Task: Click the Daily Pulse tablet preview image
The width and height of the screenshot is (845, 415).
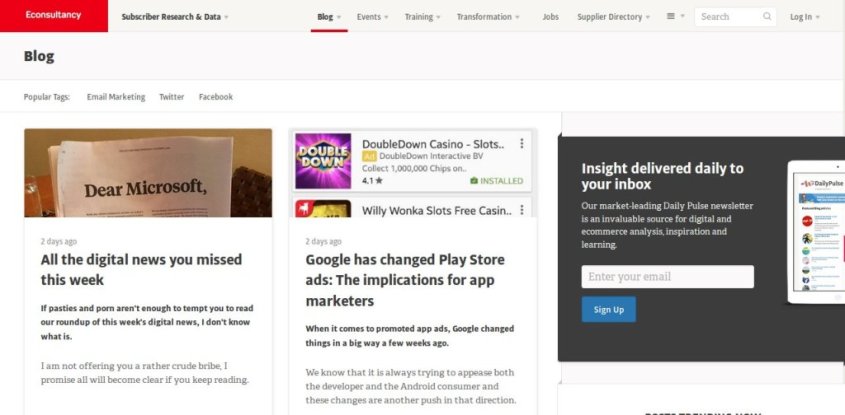Action: coord(817,232)
